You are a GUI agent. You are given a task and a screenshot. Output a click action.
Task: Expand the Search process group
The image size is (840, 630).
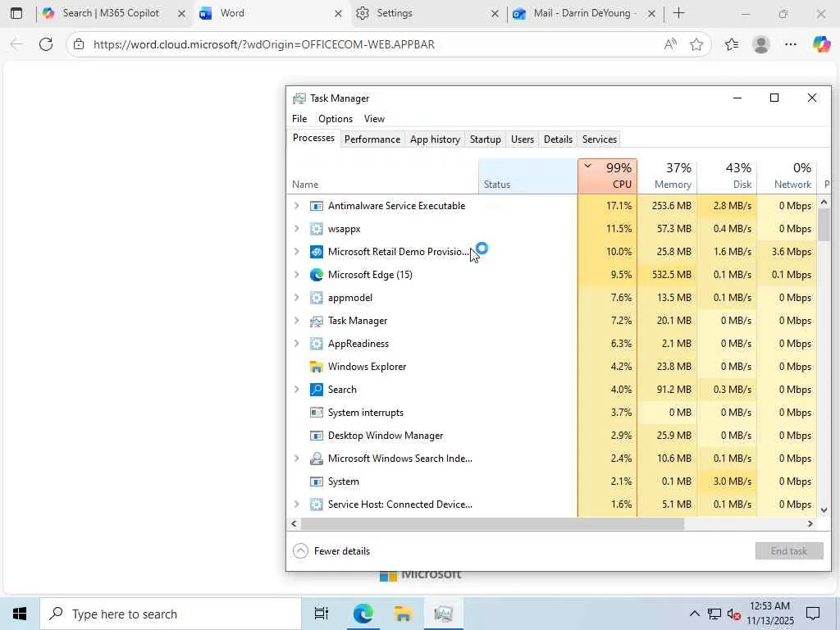tap(297, 390)
